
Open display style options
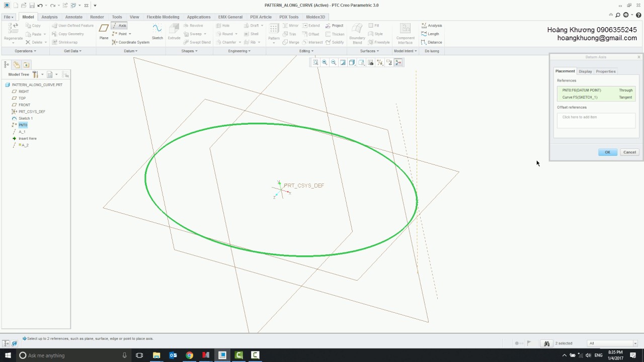click(x=352, y=62)
